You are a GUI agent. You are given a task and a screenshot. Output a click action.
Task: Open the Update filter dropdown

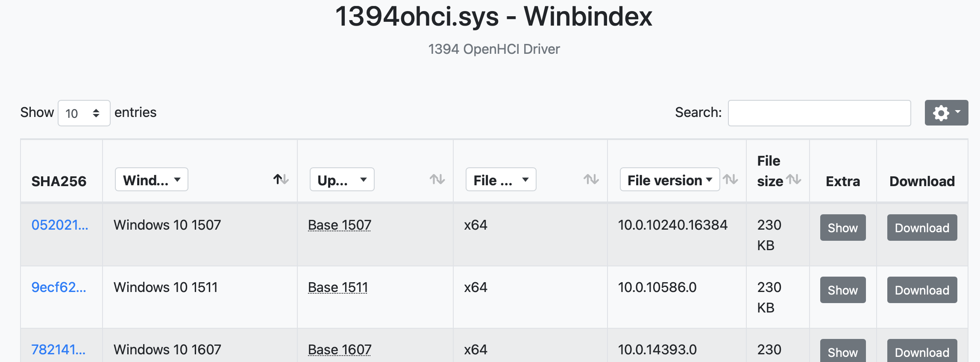click(x=342, y=179)
